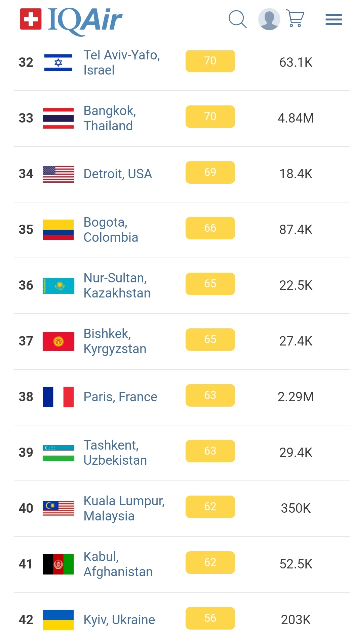Click the Israel flag icon
This screenshot has height=644, width=350.
58,62
